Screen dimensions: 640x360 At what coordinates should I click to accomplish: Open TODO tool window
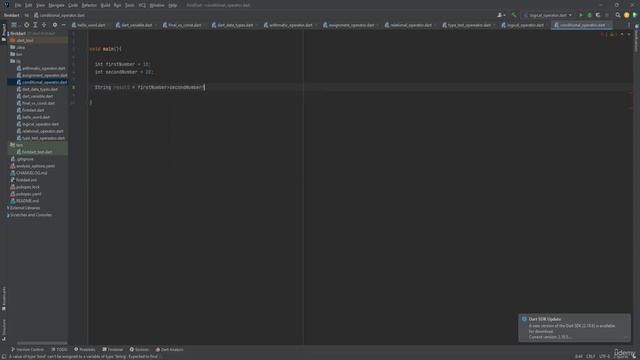coord(60,349)
